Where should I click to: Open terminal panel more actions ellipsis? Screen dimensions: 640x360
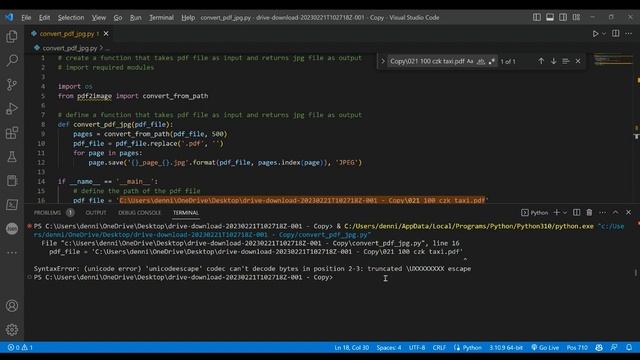tap(602, 212)
